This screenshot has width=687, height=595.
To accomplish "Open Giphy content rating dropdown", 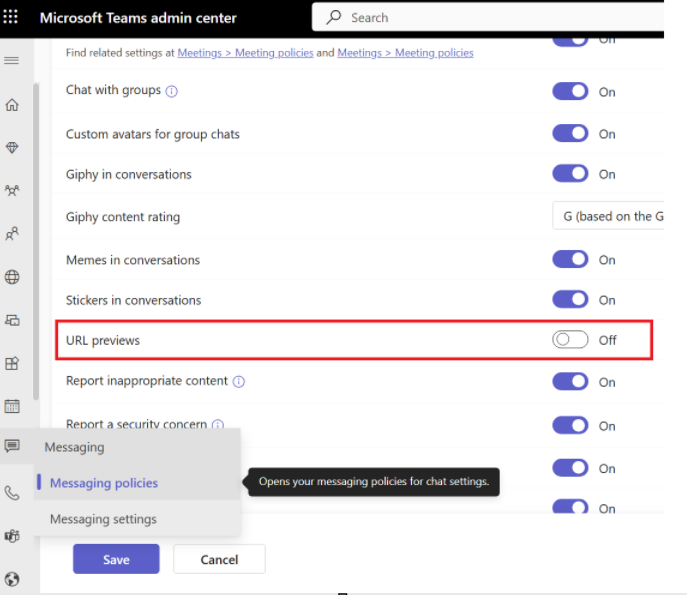I will click(608, 216).
